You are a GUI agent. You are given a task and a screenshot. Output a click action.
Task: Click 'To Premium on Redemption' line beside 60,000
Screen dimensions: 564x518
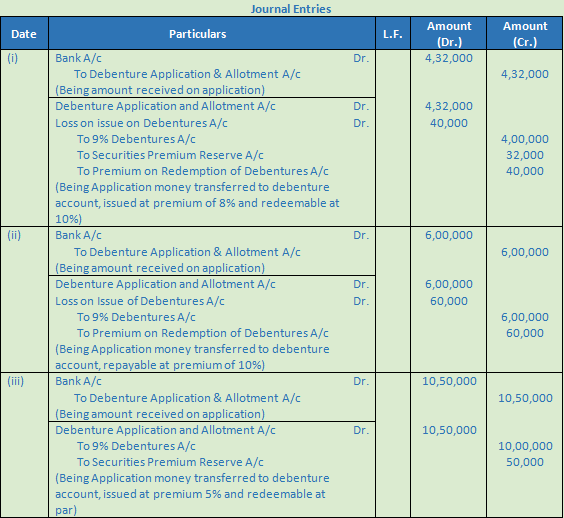coord(203,333)
